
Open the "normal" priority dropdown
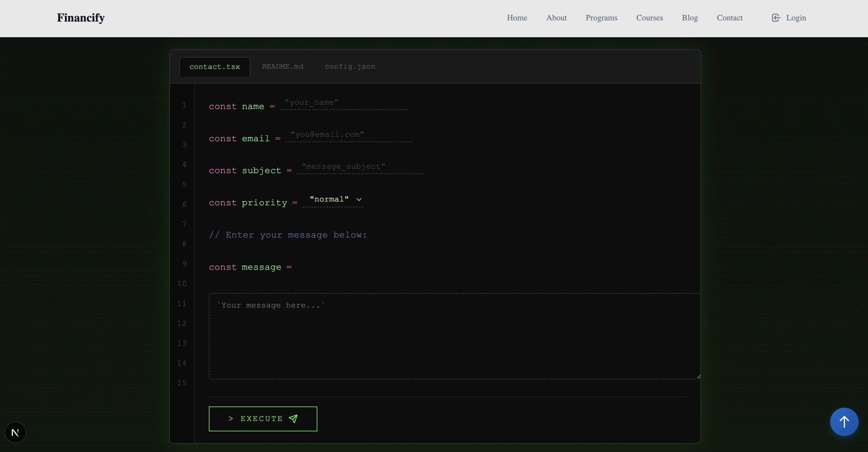[x=329, y=199]
